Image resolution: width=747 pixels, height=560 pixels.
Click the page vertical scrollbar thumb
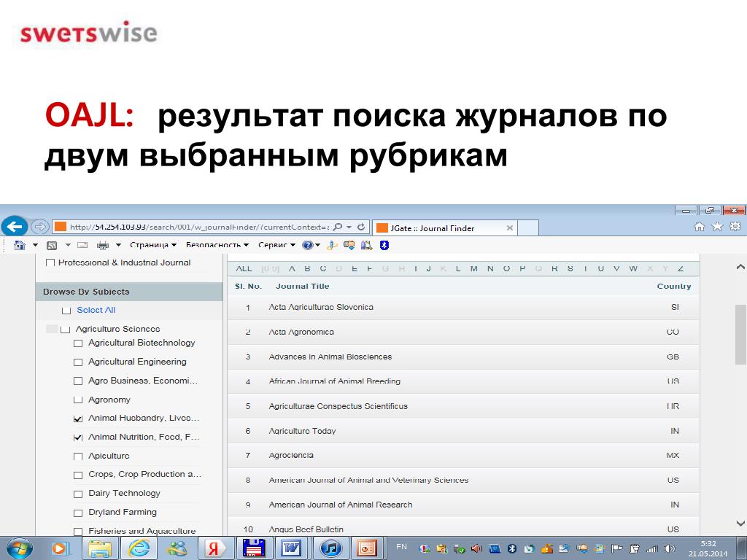click(740, 334)
